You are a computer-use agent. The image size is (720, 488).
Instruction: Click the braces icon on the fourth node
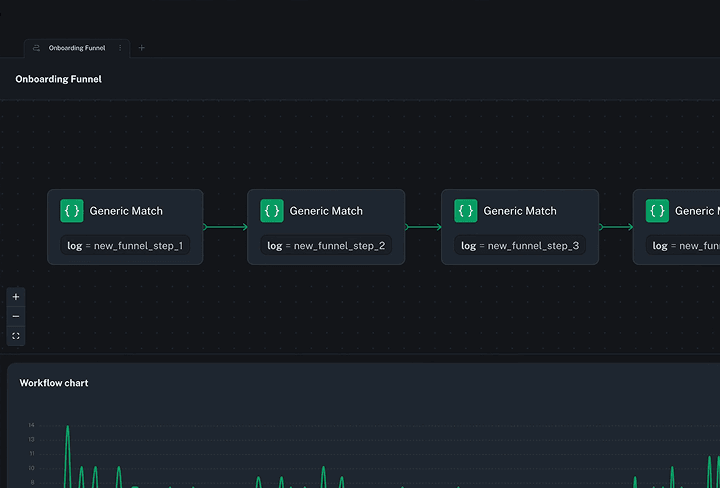coord(657,211)
